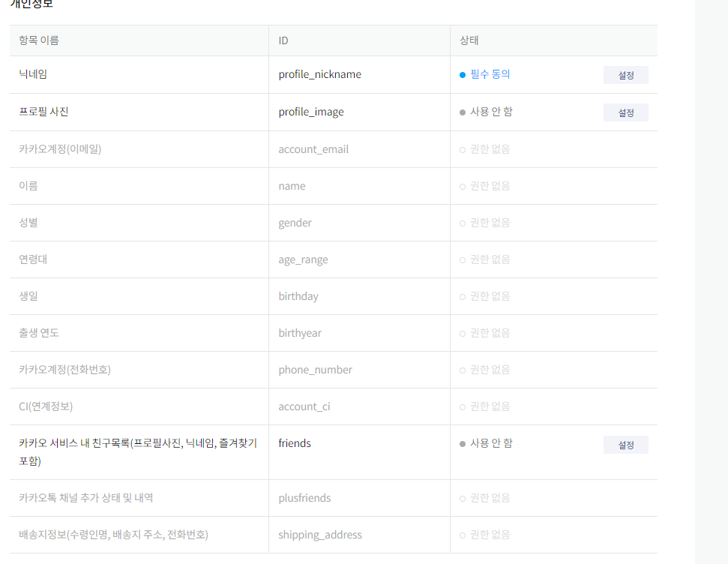728x564 pixels.
Task: Click the 닉네임 item name
Action: (33, 74)
